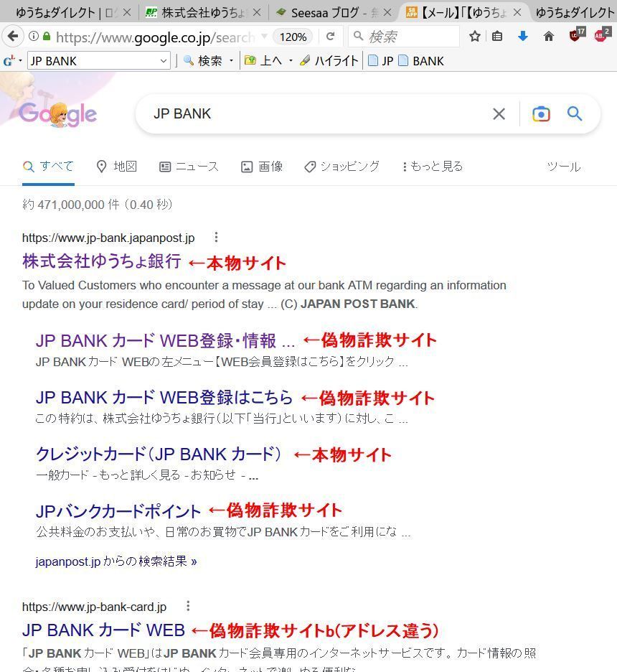
Task: Open dropdown arrow beside Google toolbar logo
Action: 20,61
